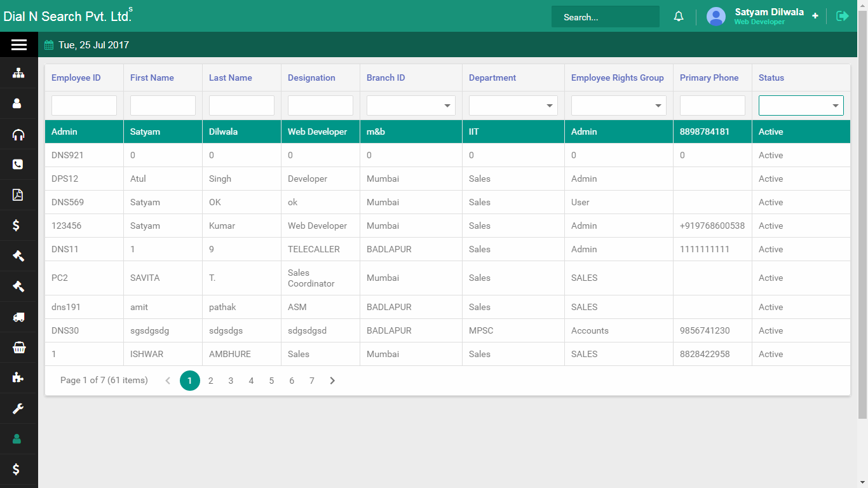Open the shopping basket icon
The height and width of the screenshot is (488, 868).
[x=19, y=348]
